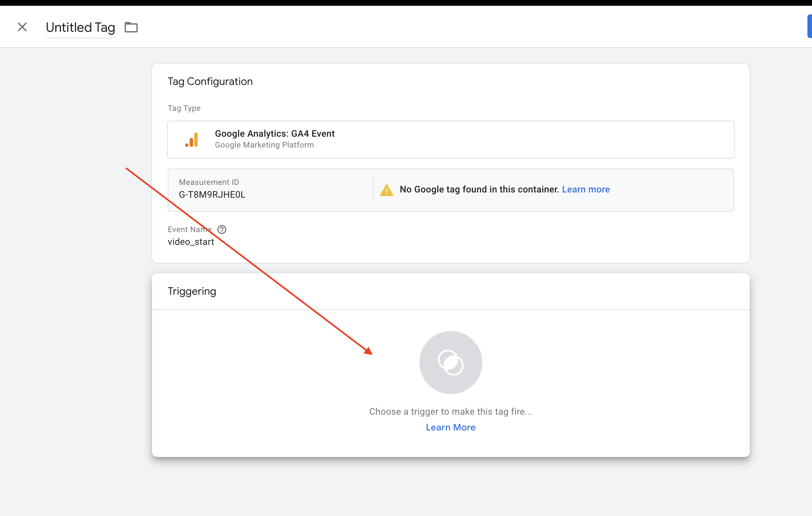Click the yellow warning triangle icon

point(386,190)
